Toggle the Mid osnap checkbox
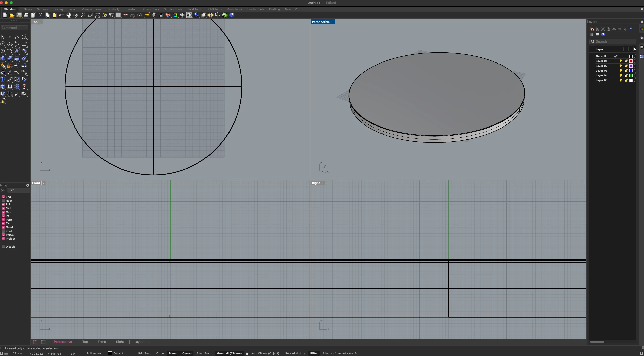This screenshot has width=644, height=356. click(3, 208)
